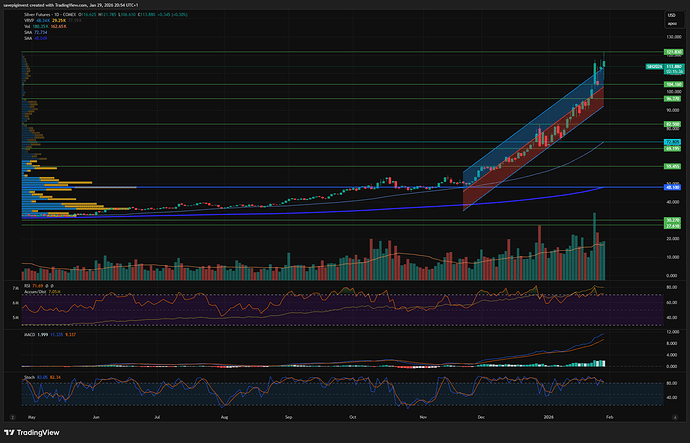Select the Accum/Dist indicator label
Screen dimensions: 690x443
pyautogui.click(x=47, y=291)
